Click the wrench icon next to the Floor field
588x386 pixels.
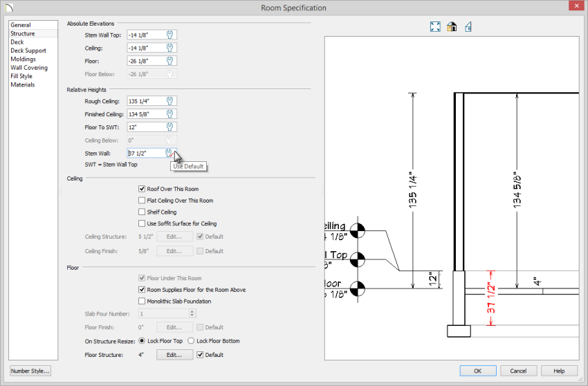tap(170, 61)
